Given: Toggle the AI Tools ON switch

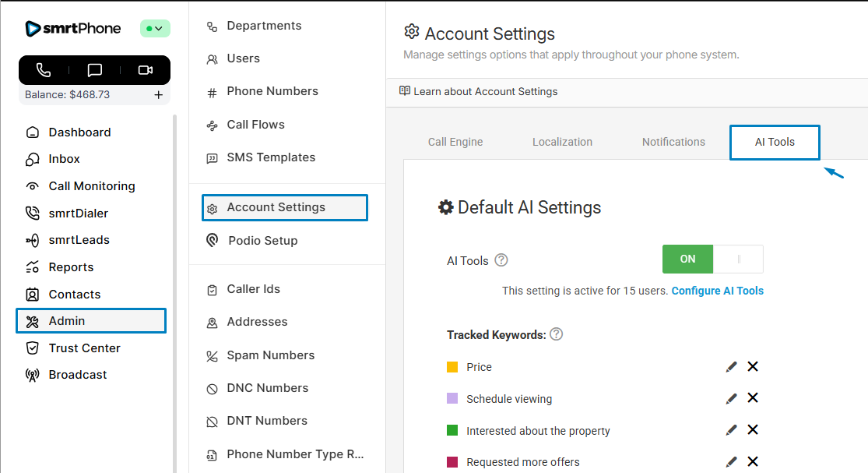Looking at the screenshot, I should (712, 259).
